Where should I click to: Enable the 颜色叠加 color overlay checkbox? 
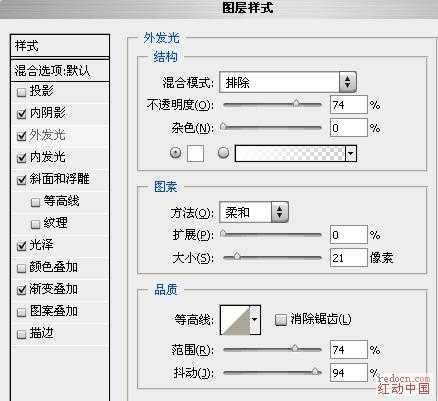pyautogui.click(x=21, y=268)
